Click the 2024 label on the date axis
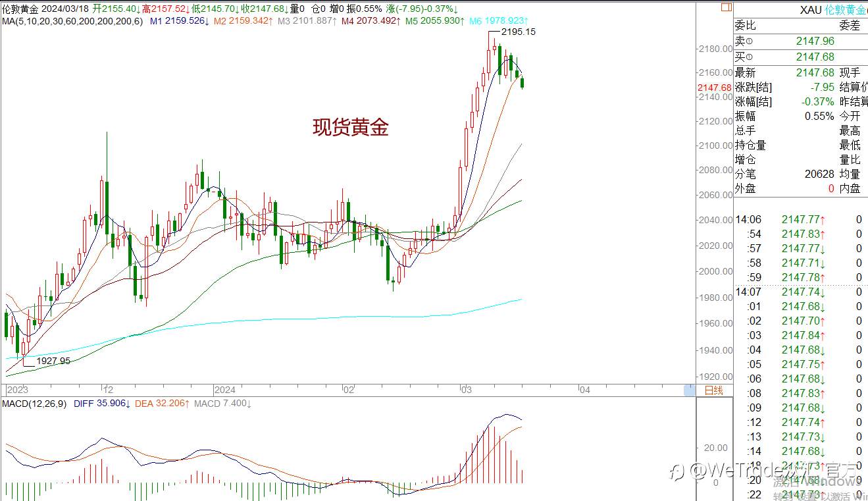The image size is (868, 501). (224, 390)
